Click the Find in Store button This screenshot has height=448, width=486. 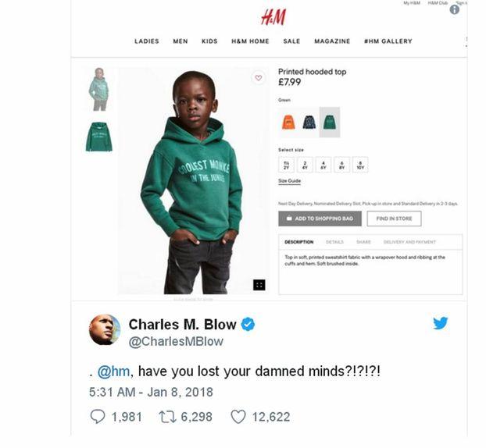(x=394, y=219)
